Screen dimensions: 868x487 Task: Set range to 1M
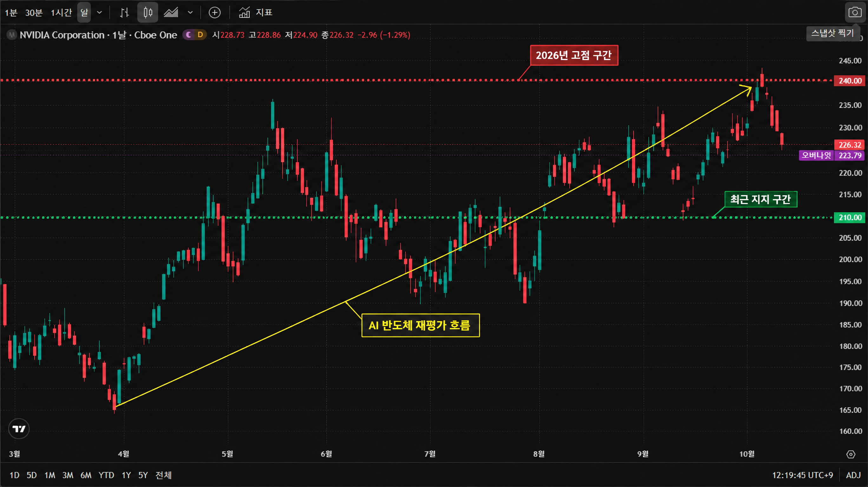tap(50, 475)
